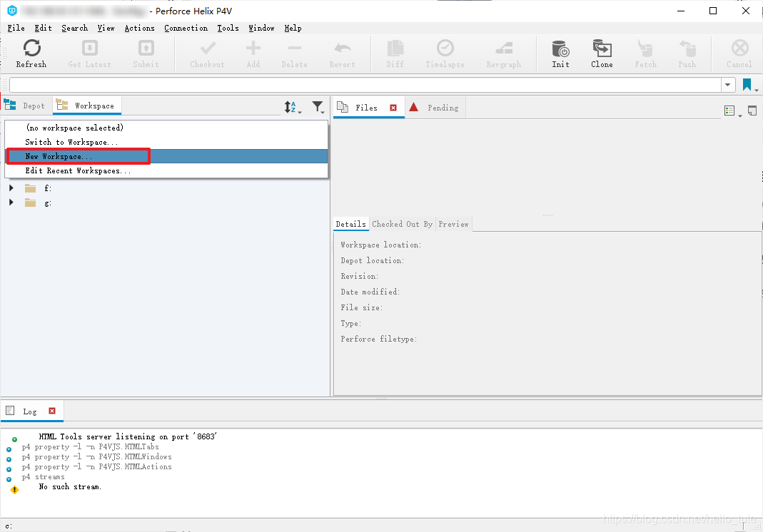
Task: Choose New Workspace... from dropdown list
Action: coord(166,156)
